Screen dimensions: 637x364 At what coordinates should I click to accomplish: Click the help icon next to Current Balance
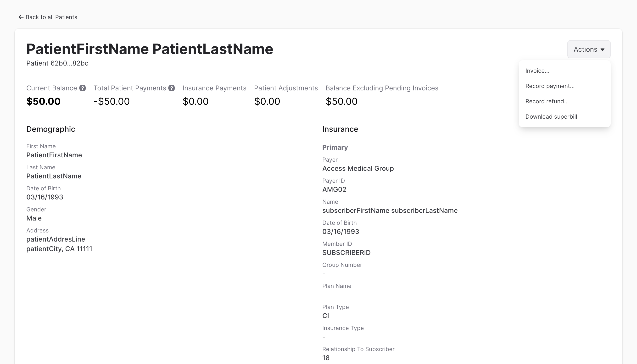coord(83,88)
